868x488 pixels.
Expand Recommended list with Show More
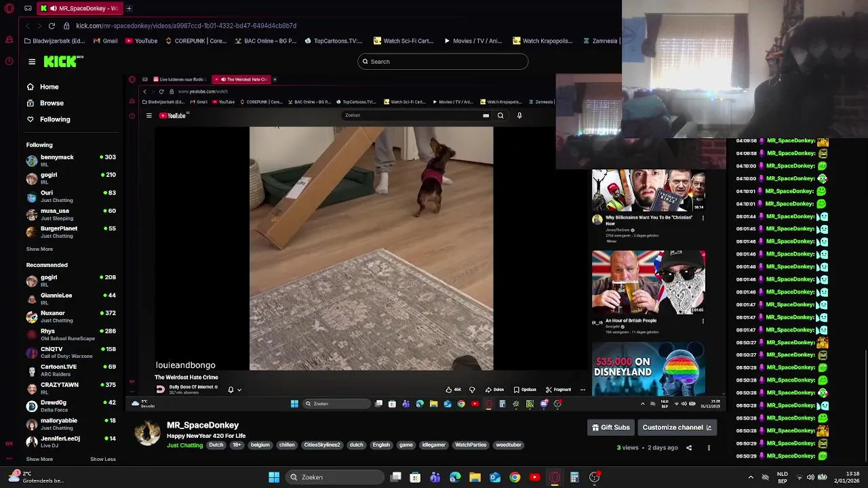(x=39, y=459)
